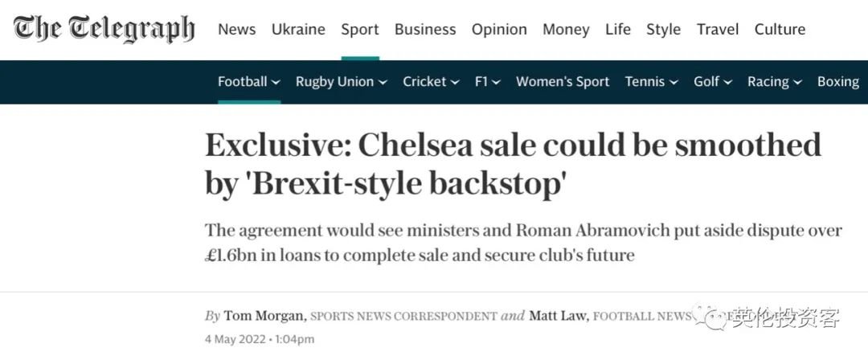Expand the Tennis dropdown
868x356 pixels.
tap(652, 82)
